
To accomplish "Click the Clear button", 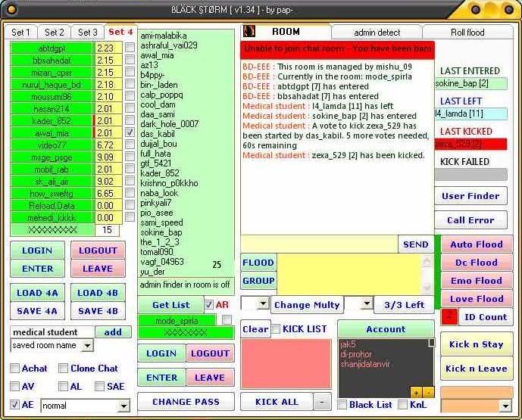I will (255, 329).
